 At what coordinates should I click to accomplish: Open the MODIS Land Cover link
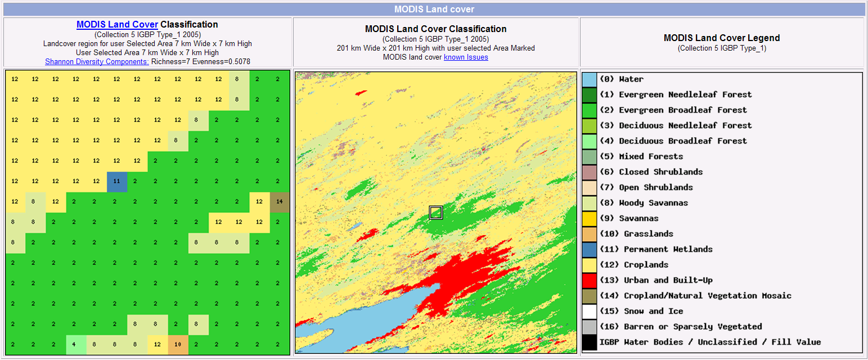(x=117, y=25)
